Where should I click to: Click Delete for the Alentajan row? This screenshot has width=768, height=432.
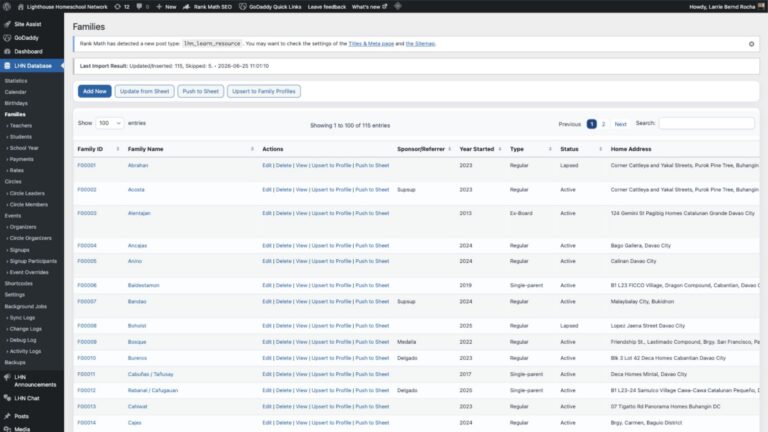click(x=284, y=214)
